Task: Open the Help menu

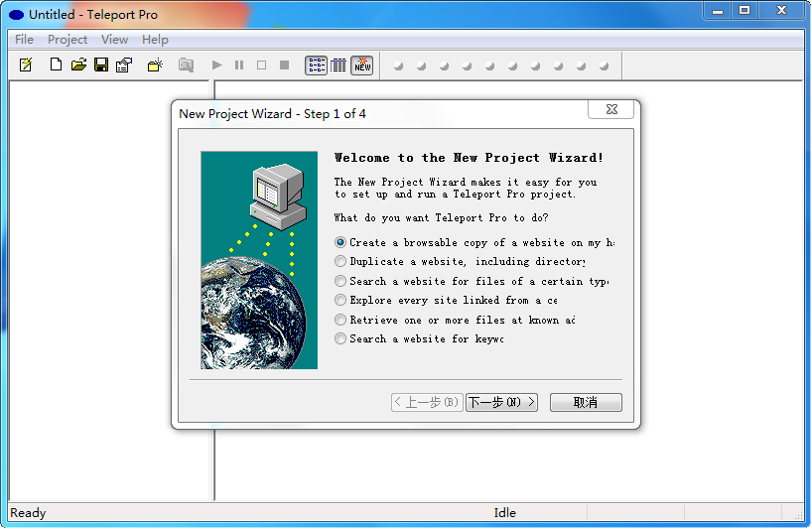Action: [155, 40]
